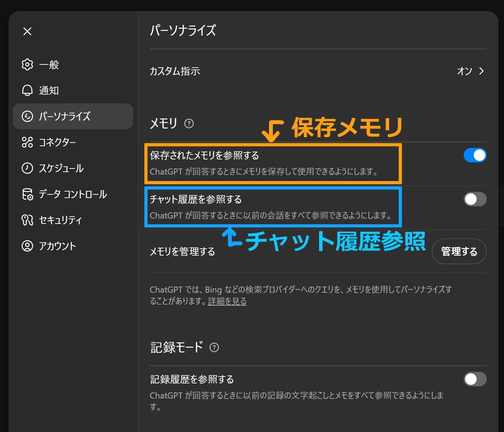Open the 詳細を見る link

click(x=226, y=301)
